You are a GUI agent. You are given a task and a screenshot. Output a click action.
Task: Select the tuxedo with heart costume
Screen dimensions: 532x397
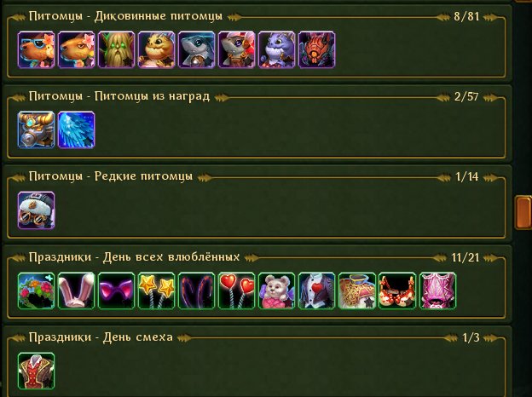click(x=317, y=291)
